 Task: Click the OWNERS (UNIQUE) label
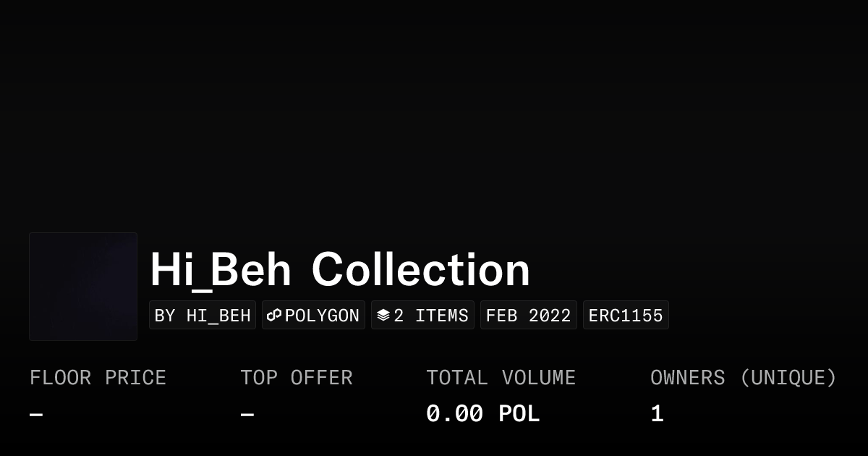743,378
